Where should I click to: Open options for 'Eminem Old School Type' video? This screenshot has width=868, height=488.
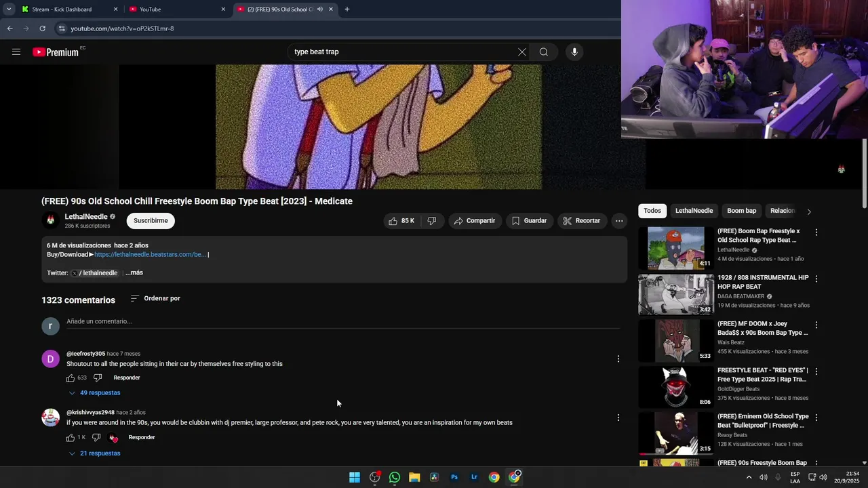[816, 418]
